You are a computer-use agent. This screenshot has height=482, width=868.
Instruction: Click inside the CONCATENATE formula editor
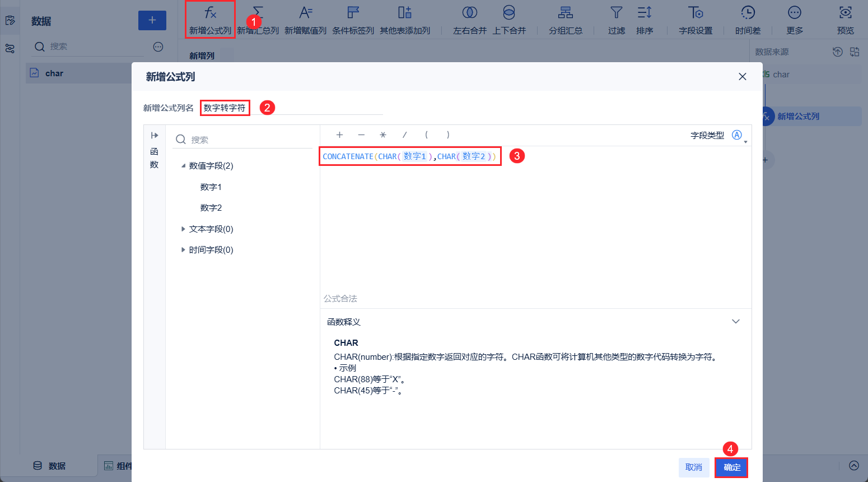click(x=410, y=156)
